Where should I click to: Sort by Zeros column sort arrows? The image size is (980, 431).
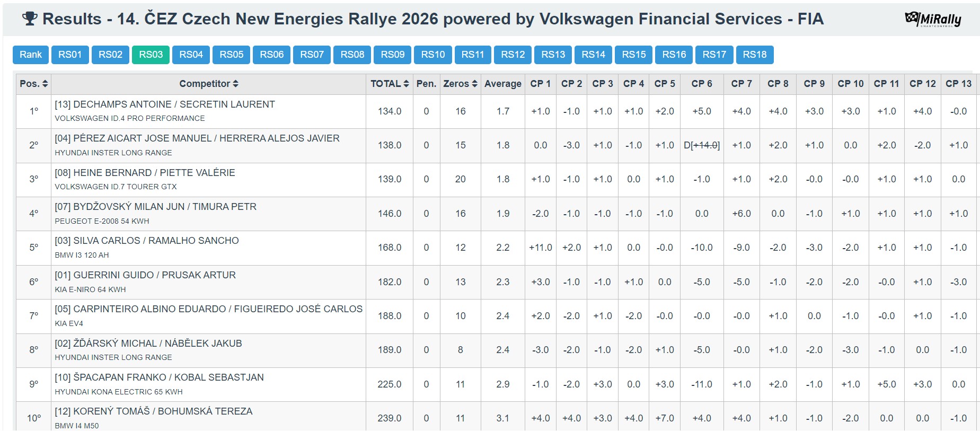[x=474, y=84]
